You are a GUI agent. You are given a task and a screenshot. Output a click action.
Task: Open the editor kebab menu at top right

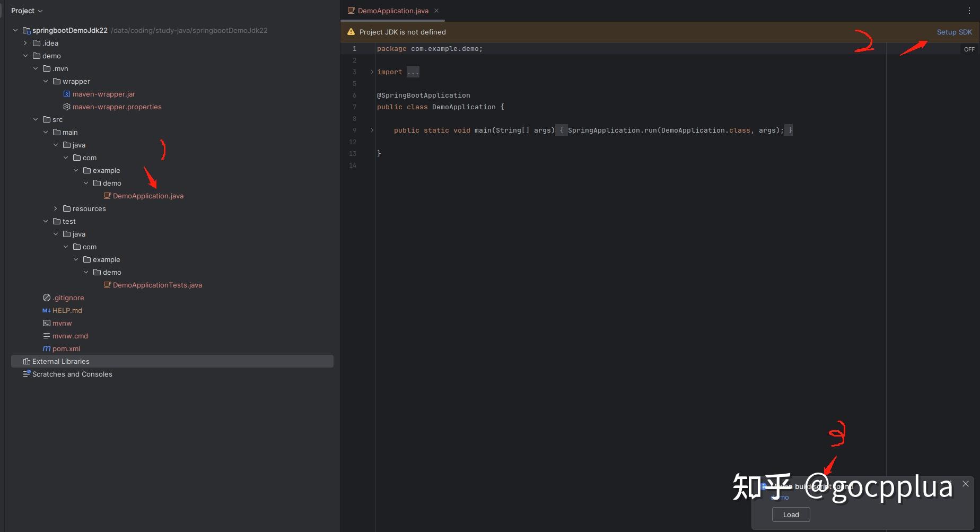969,10
